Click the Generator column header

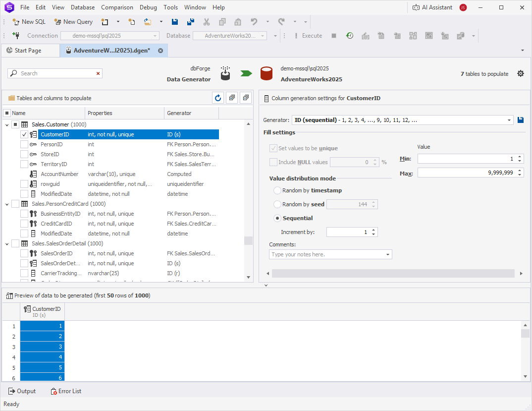(x=191, y=113)
